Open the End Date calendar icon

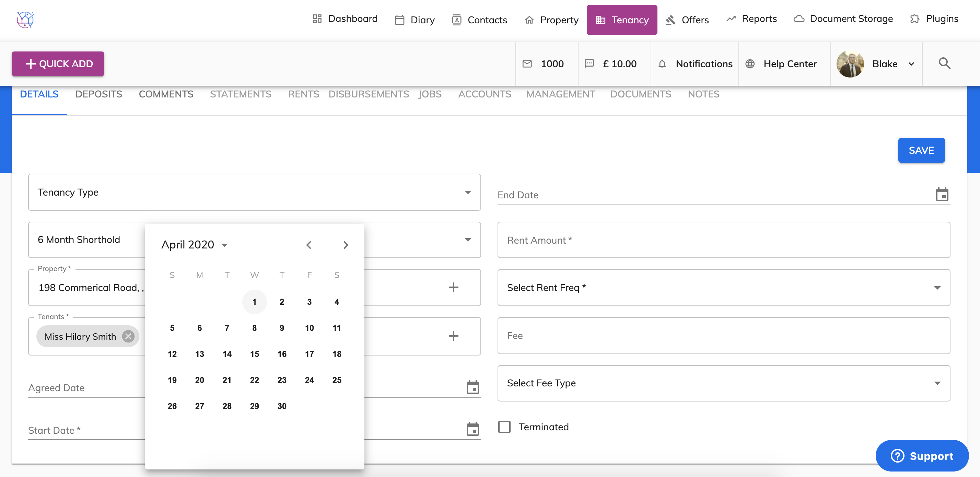tap(942, 194)
